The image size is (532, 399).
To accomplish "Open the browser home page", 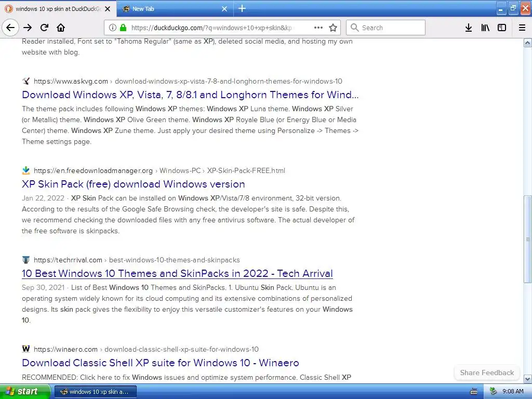I will point(61,28).
